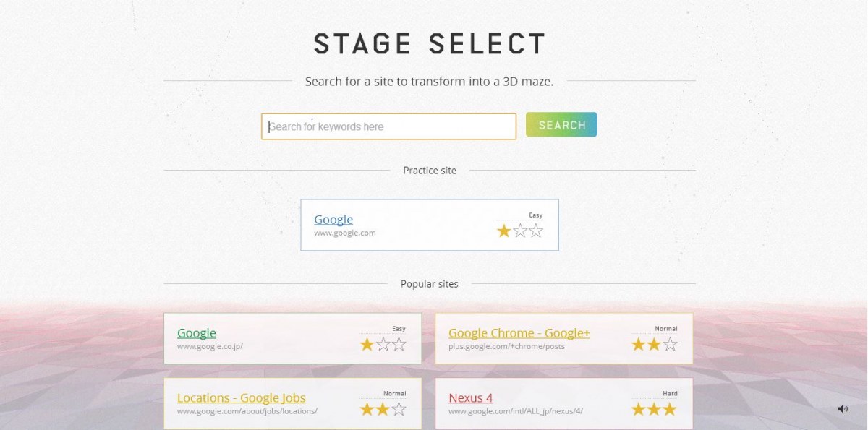This screenshot has width=868, height=430.
Task: Click the three gold stars on Nexus 4 card
Action: (654, 409)
